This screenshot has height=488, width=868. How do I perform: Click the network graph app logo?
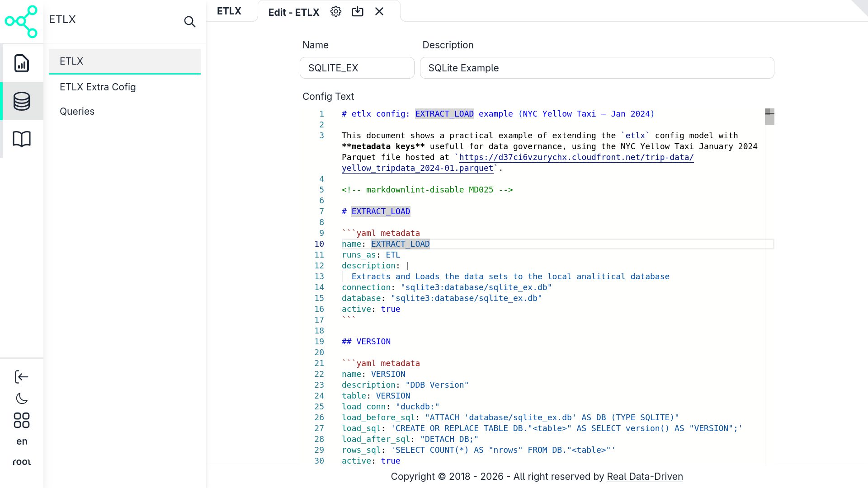point(21,21)
